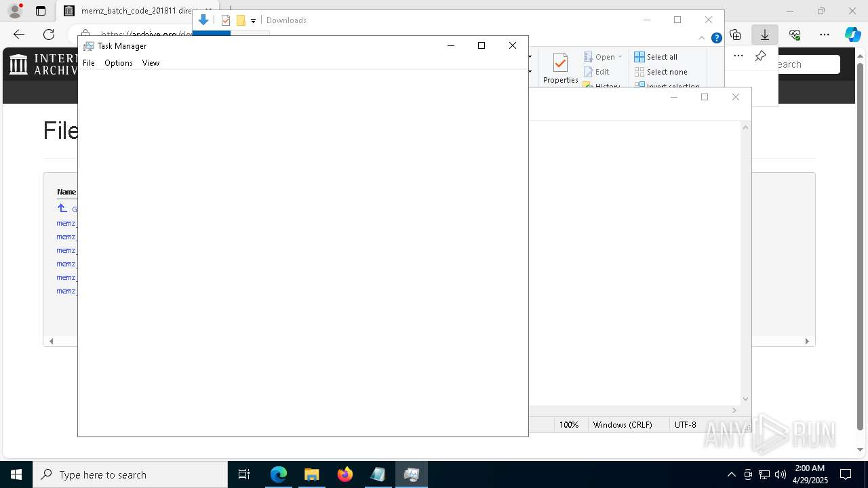Click the taskbar search box
The width and height of the screenshot is (868, 488).
coord(130,474)
